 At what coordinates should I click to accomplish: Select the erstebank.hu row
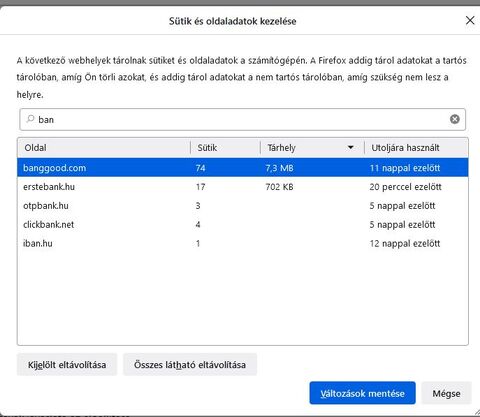click(243, 187)
